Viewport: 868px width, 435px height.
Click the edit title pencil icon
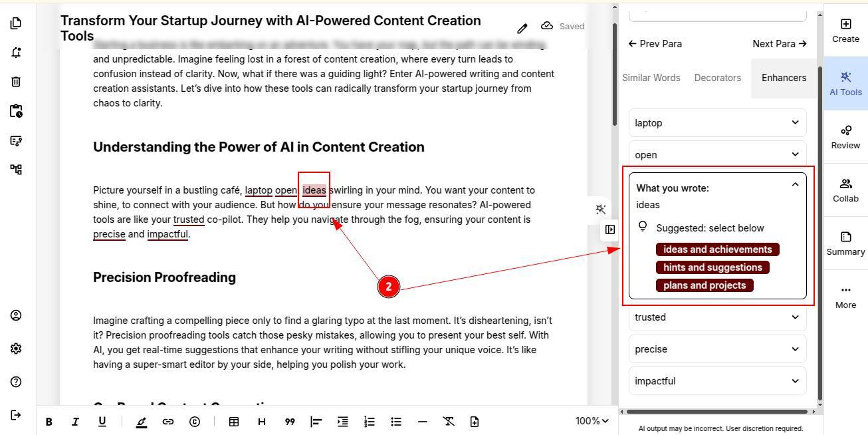522,28
